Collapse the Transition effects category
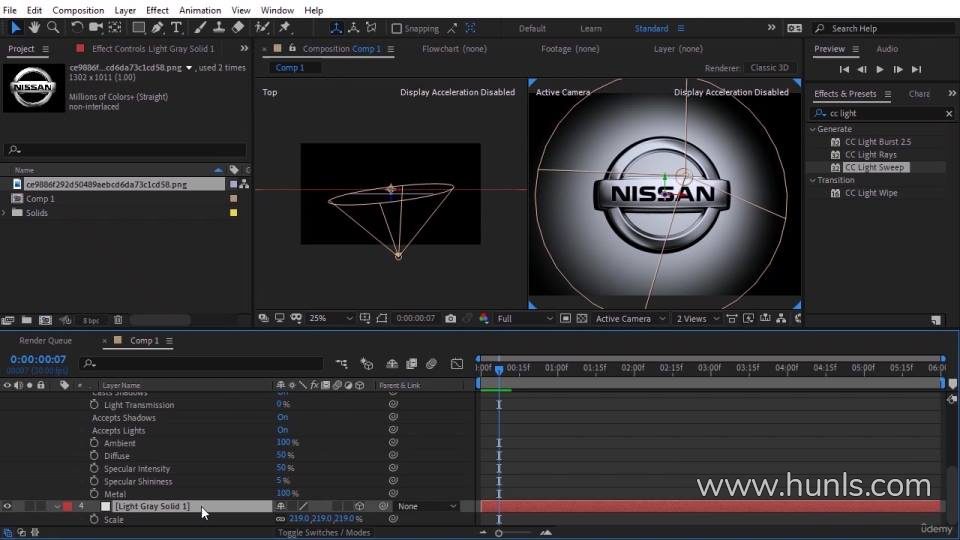 pyautogui.click(x=813, y=180)
